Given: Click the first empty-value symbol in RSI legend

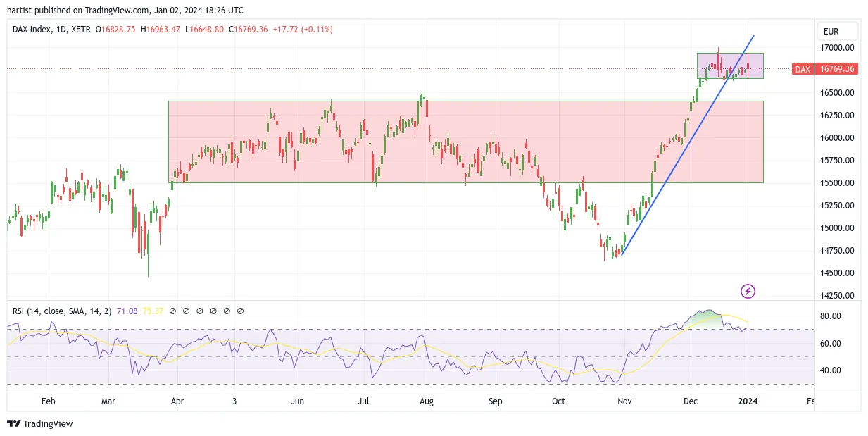Looking at the screenshot, I should click(172, 311).
